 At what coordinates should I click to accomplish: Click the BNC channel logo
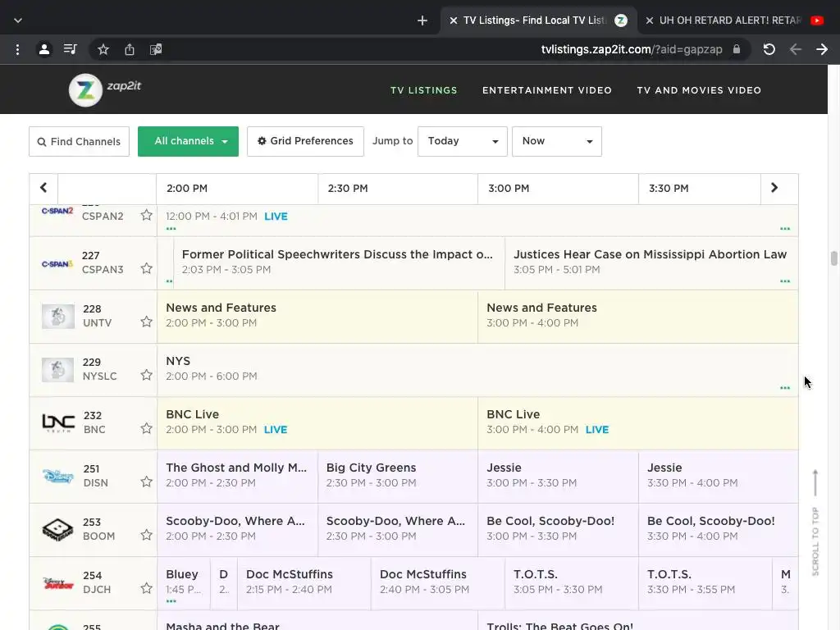pos(58,422)
